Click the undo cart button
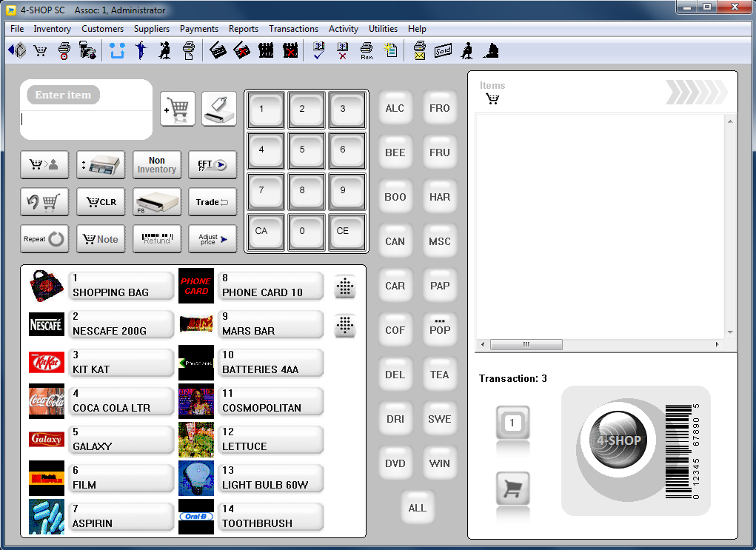Image resolution: width=756 pixels, height=550 pixels. pos(44,202)
